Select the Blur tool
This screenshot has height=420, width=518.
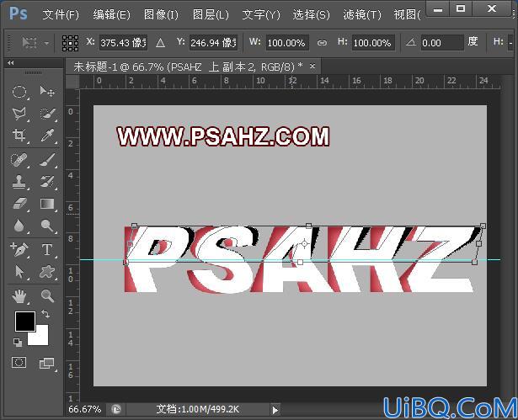[19, 226]
